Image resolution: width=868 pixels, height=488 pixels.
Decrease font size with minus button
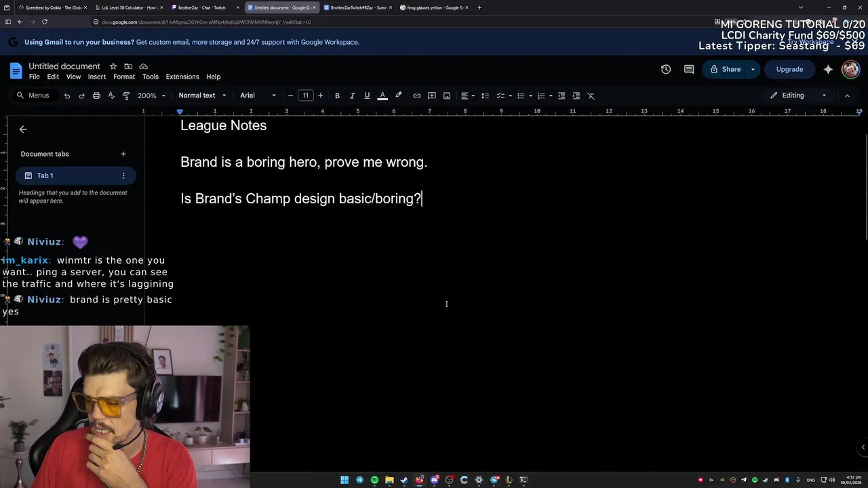point(290,96)
